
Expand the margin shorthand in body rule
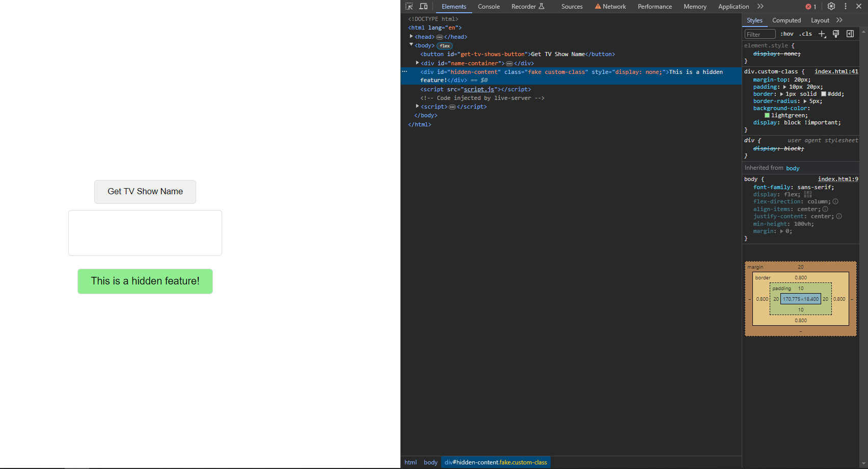coord(782,231)
